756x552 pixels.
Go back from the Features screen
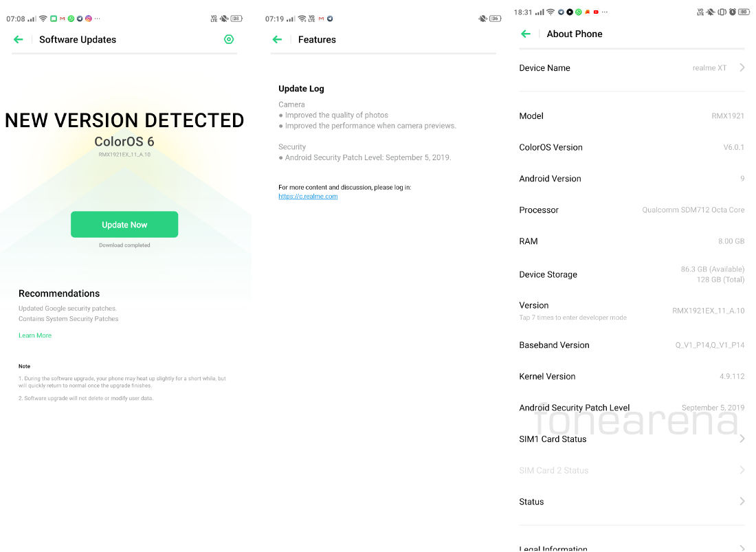point(277,40)
